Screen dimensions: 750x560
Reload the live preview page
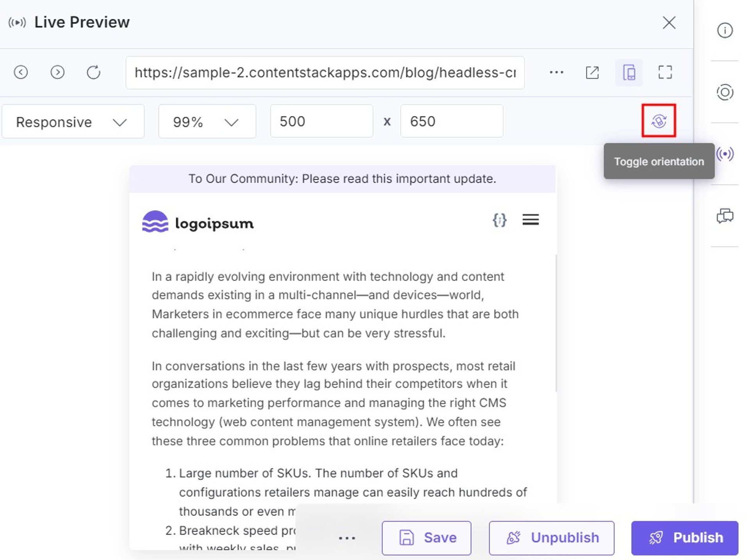click(x=93, y=72)
